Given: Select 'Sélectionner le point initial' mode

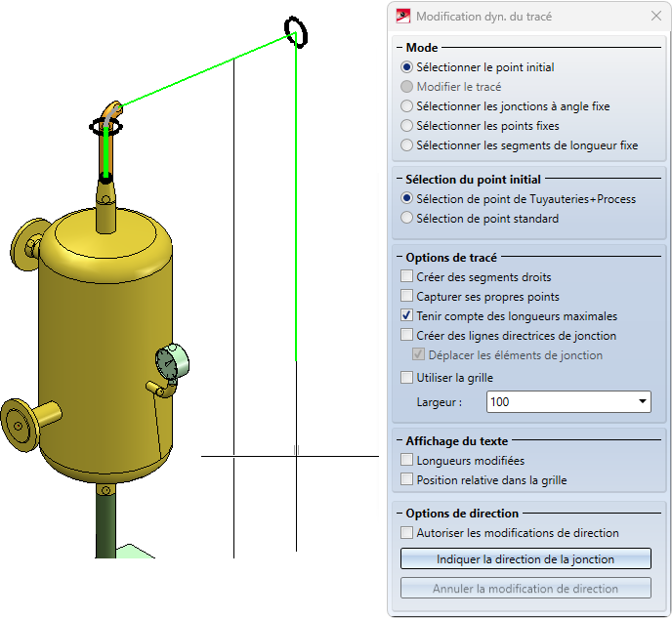Looking at the screenshot, I should [x=406, y=67].
